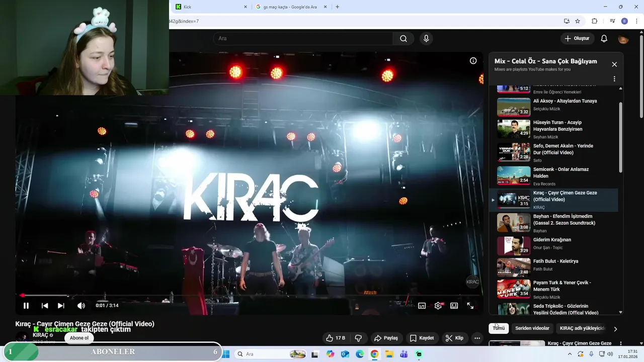
Task: Click the Mix playlist scrollbar
Action: (x=620, y=138)
